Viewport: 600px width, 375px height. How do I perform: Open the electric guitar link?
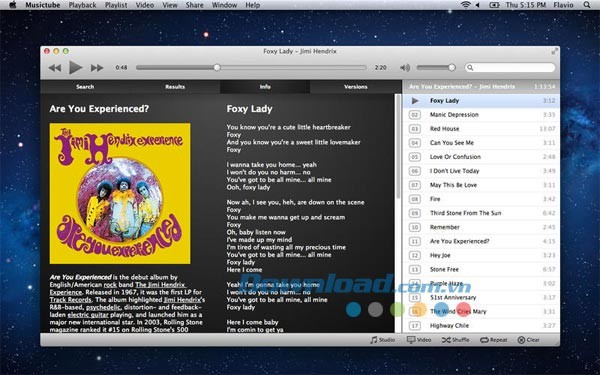coord(88,315)
